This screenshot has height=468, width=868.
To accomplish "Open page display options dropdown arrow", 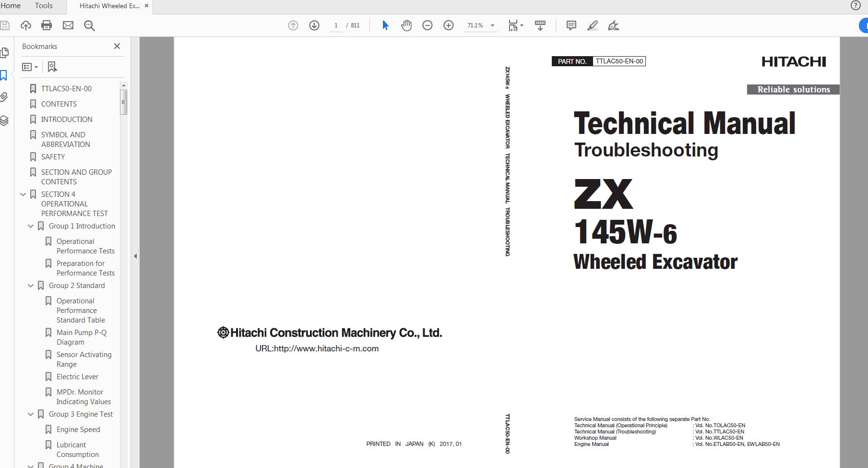I will click(522, 25).
